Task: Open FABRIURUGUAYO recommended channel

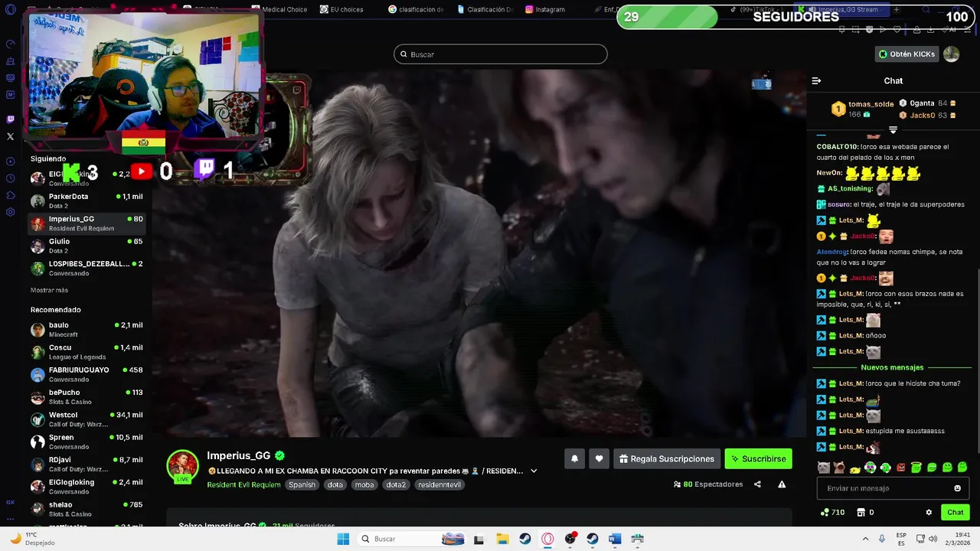Action: point(87,374)
